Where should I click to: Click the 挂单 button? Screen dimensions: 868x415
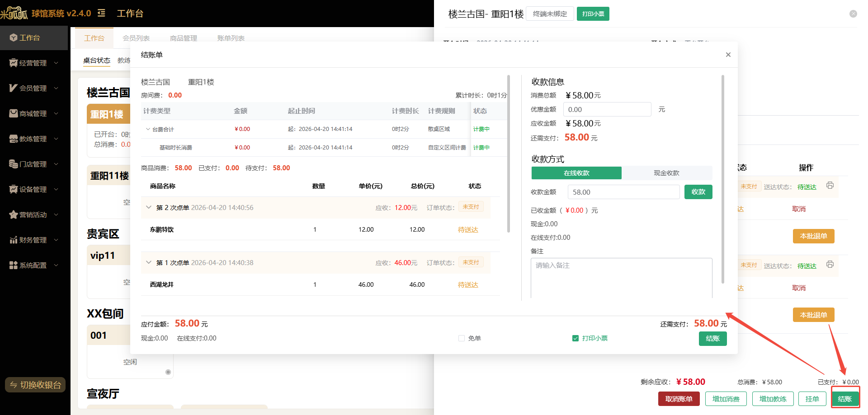(812, 399)
